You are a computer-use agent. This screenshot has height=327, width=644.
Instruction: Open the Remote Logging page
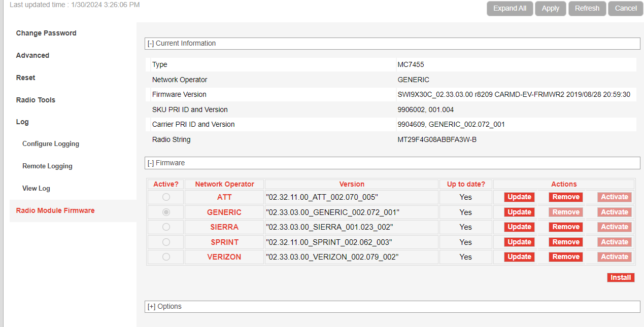(x=47, y=166)
